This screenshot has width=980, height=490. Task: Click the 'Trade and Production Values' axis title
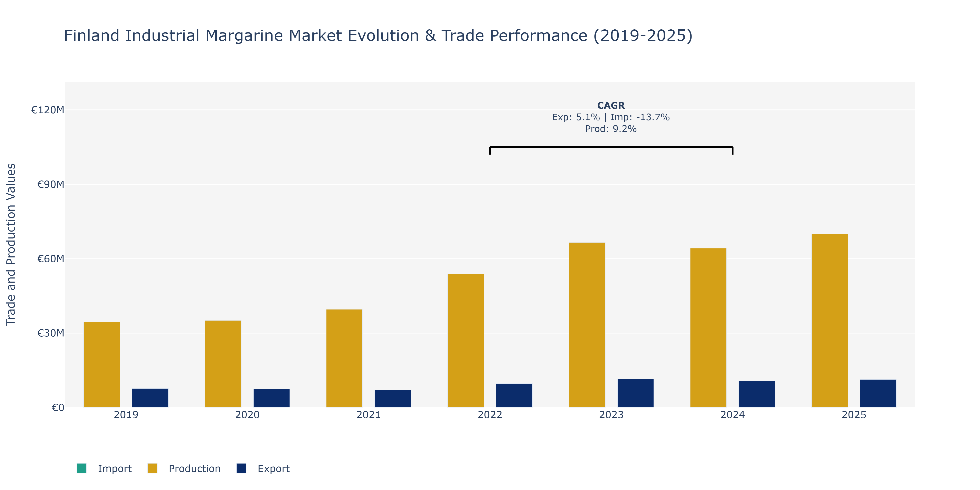(11, 244)
